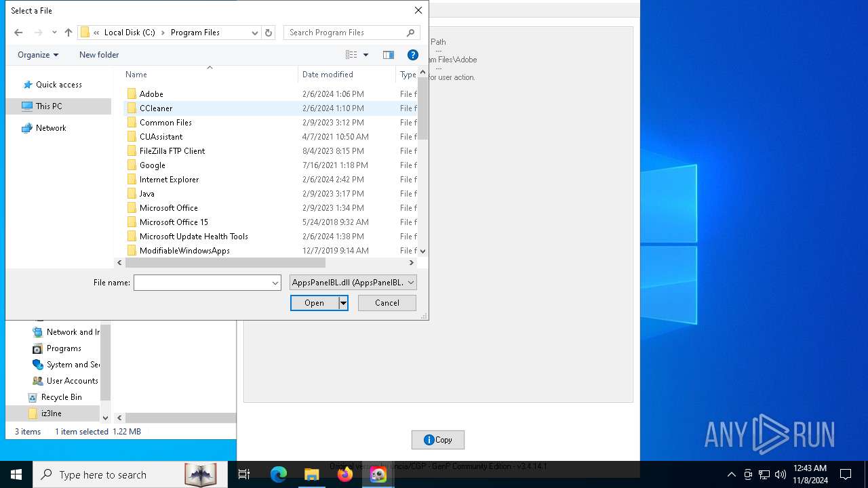The height and width of the screenshot is (488, 868).
Task: Open the volume control tray icon
Action: (x=781, y=474)
